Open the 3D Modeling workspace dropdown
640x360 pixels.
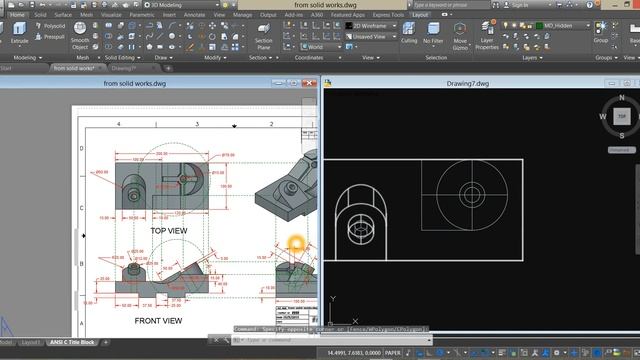tap(182, 5)
